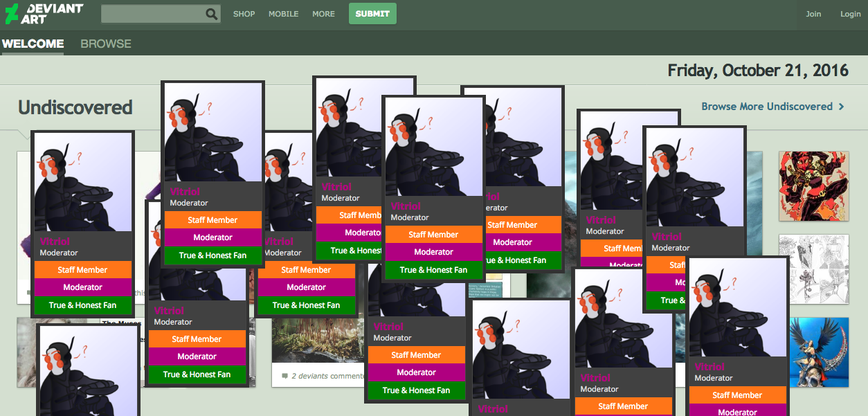868x416 pixels.
Task: Switch to the BROWSE tab
Action: 106,44
